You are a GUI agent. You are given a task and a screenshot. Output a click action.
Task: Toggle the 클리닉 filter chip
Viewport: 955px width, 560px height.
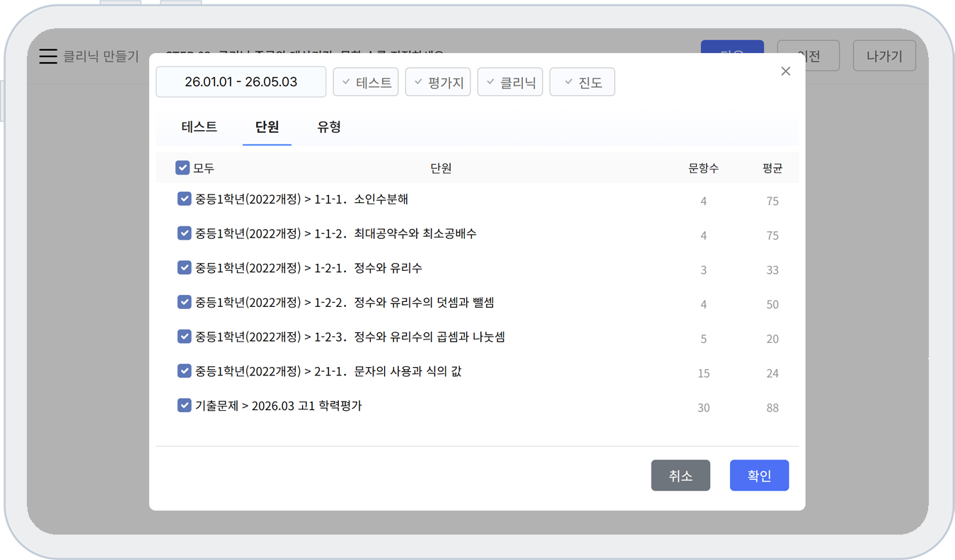(x=510, y=82)
